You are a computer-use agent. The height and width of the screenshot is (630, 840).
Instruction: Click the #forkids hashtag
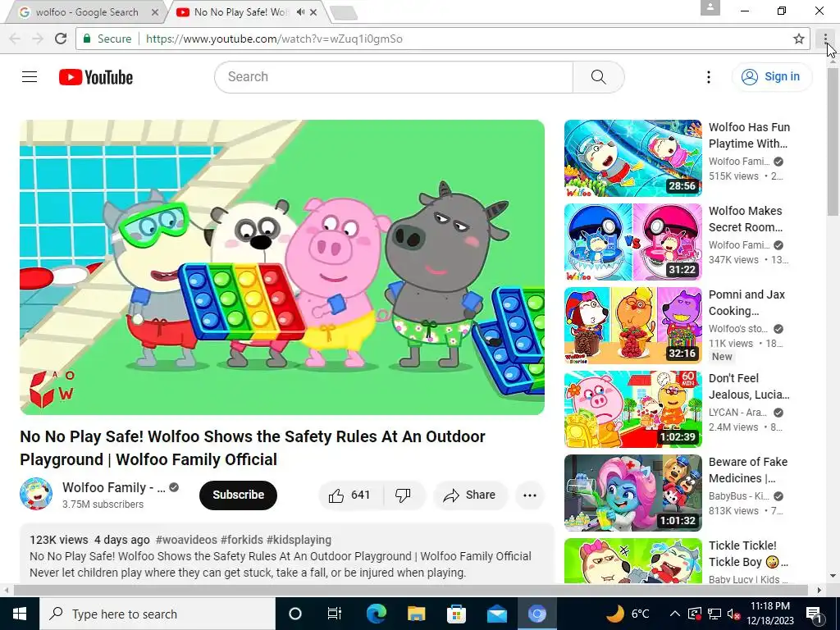pos(242,540)
